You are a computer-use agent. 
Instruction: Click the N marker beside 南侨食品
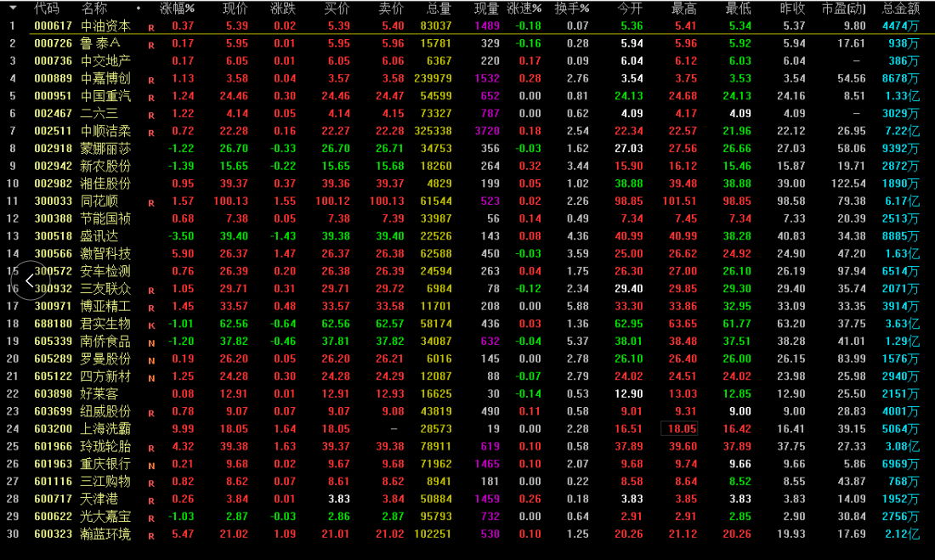point(151,343)
